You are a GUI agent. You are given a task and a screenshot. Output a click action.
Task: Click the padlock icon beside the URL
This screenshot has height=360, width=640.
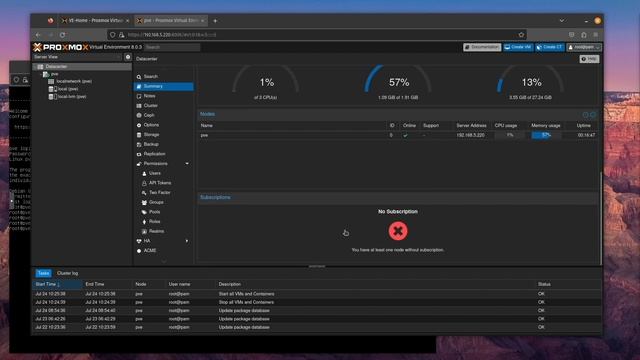[121, 35]
